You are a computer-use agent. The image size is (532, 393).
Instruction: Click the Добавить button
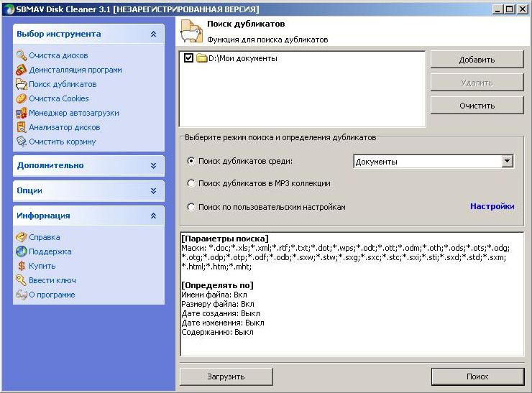pyautogui.click(x=477, y=60)
